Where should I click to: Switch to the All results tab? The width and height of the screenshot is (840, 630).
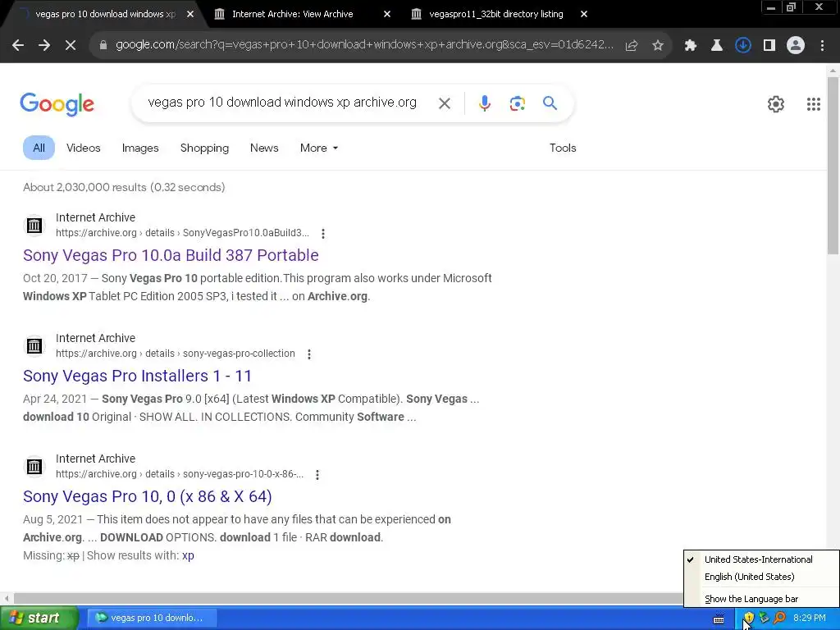click(39, 148)
